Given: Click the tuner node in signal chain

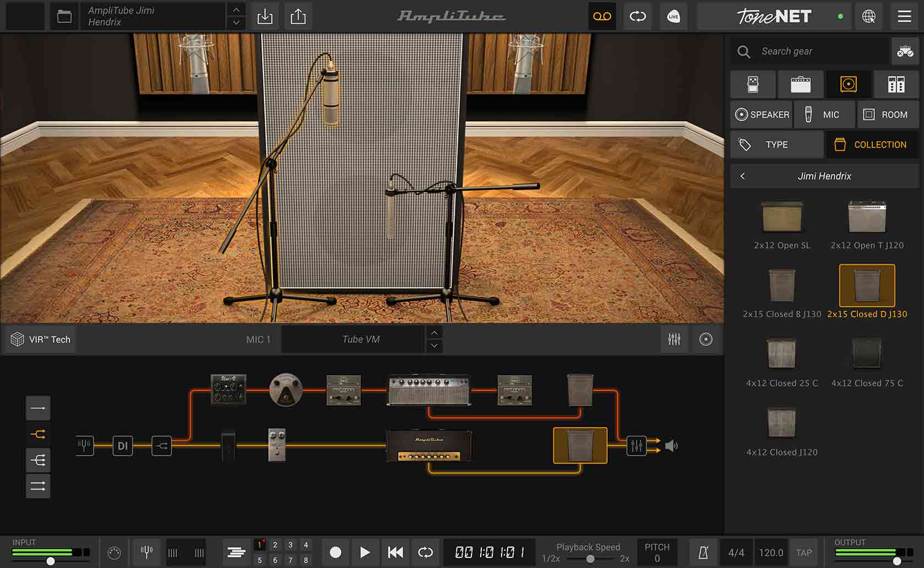Looking at the screenshot, I should (x=84, y=445).
